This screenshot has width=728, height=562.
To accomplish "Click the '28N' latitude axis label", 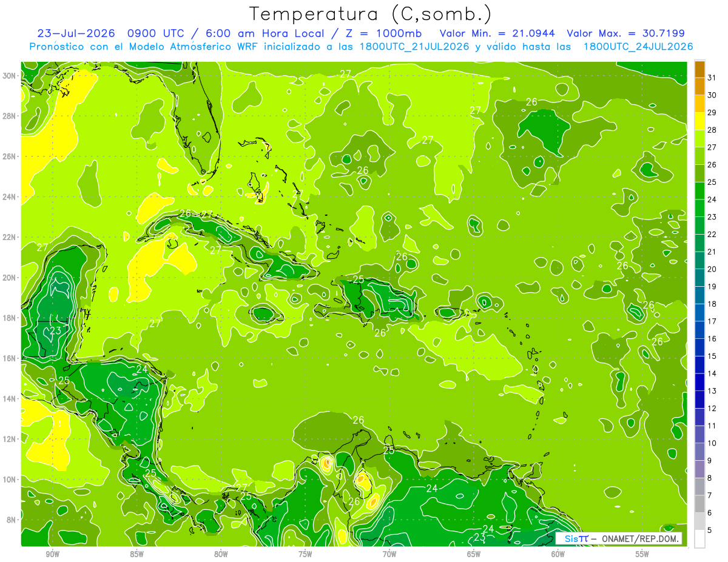I will 10,116.
